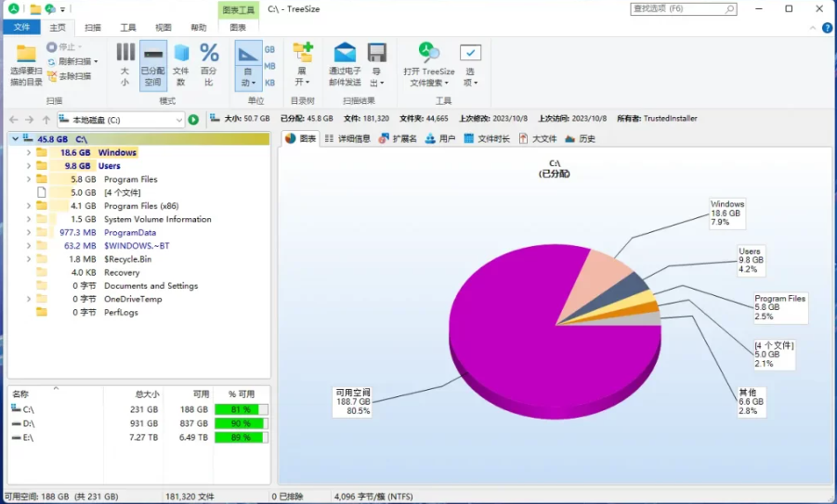
Task: Open the Help ribbon tab
Action: 199,27
